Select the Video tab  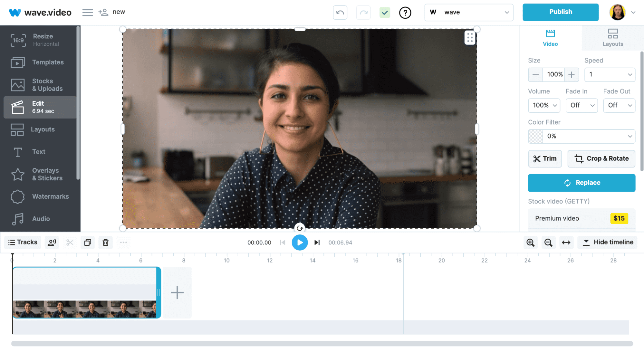550,38
